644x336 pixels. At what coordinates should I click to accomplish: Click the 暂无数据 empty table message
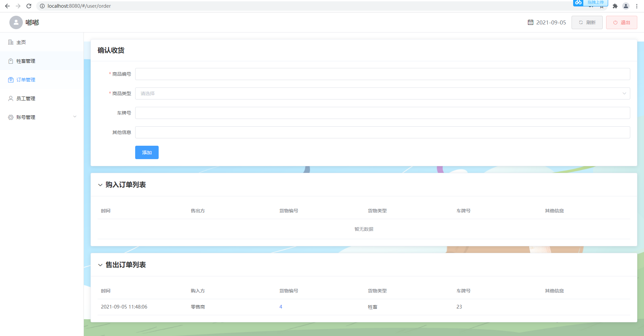coord(364,229)
